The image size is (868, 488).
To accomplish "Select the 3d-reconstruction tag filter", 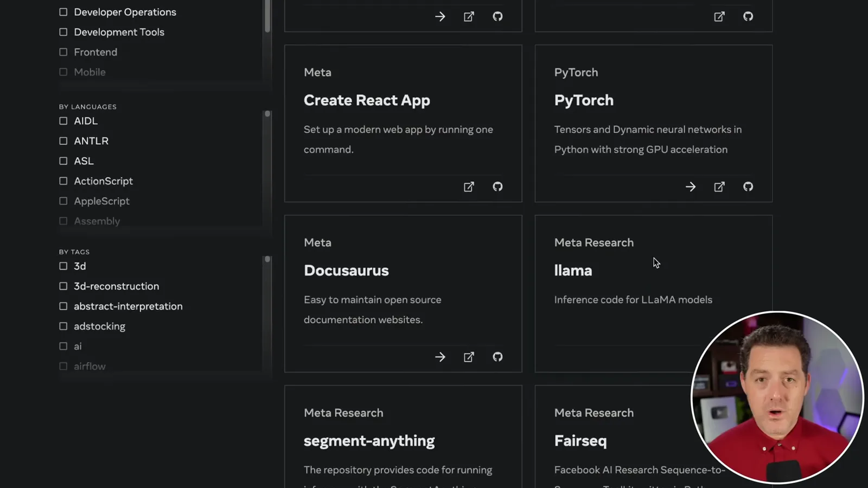I will coord(63,286).
